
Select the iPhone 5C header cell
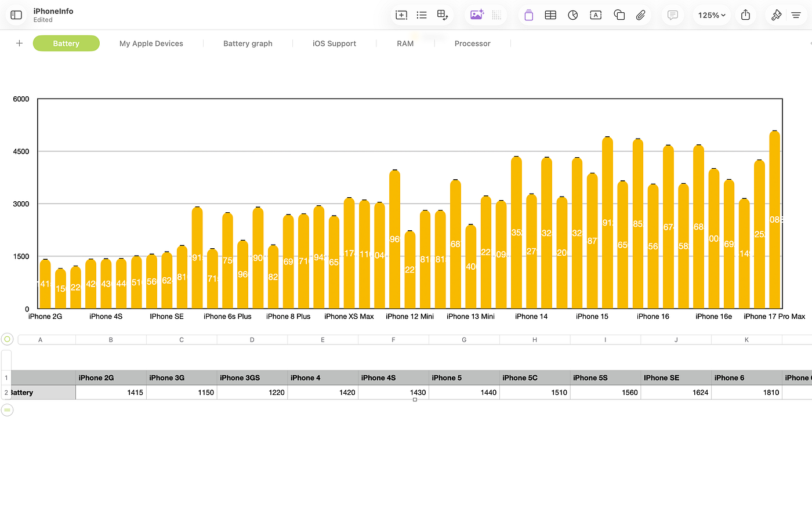pos(535,378)
